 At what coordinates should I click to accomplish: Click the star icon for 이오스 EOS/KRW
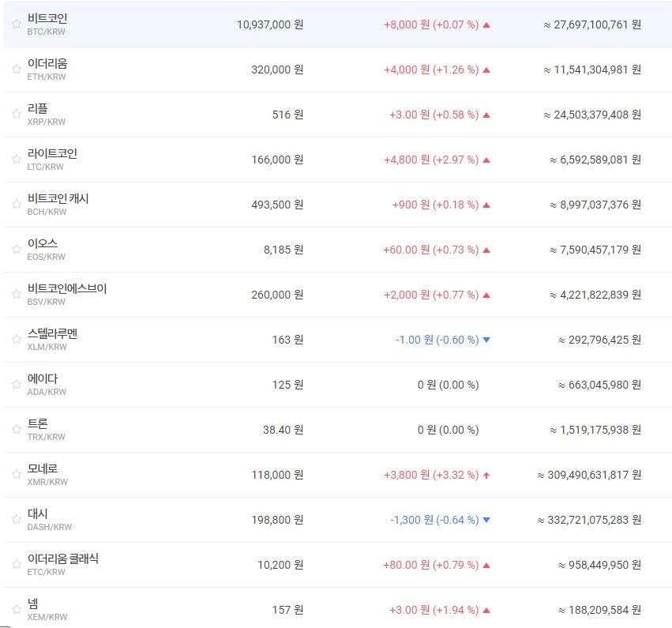click(16, 249)
